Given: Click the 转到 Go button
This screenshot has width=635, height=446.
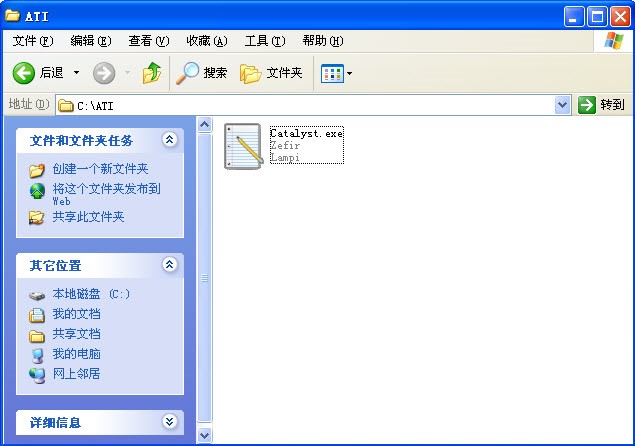Looking at the screenshot, I should (x=601, y=105).
